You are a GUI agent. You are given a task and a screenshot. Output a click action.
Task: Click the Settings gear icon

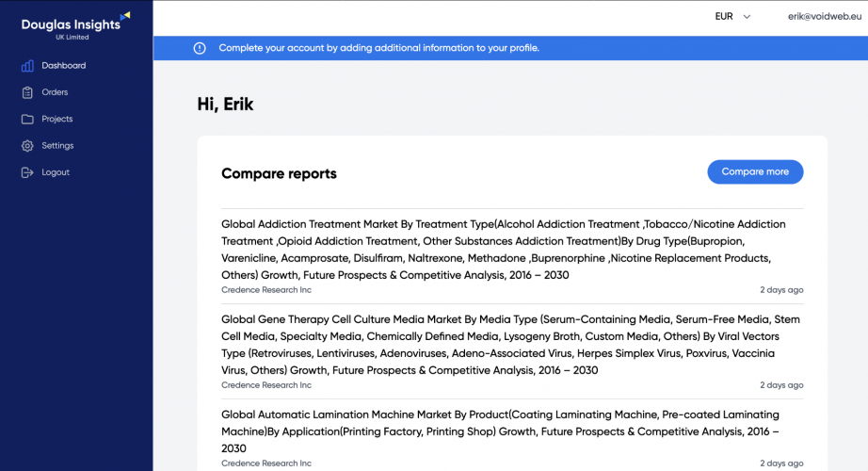[x=27, y=146]
